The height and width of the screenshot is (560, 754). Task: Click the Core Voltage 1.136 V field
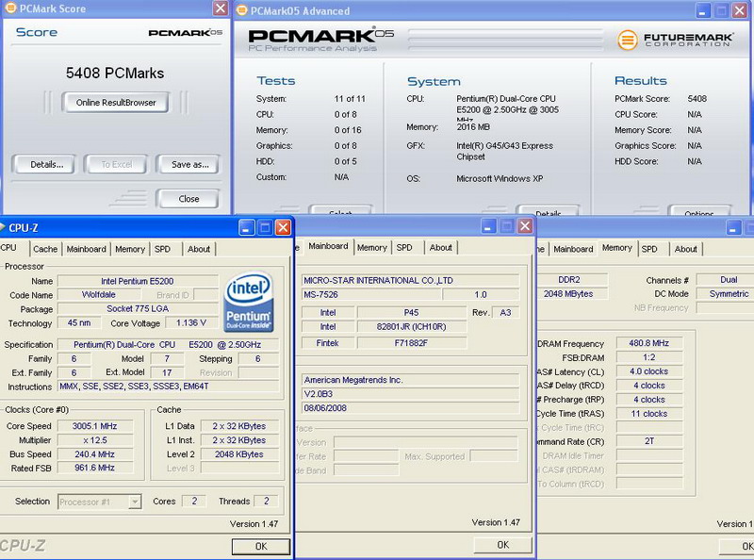pyautogui.click(x=191, y=322)
